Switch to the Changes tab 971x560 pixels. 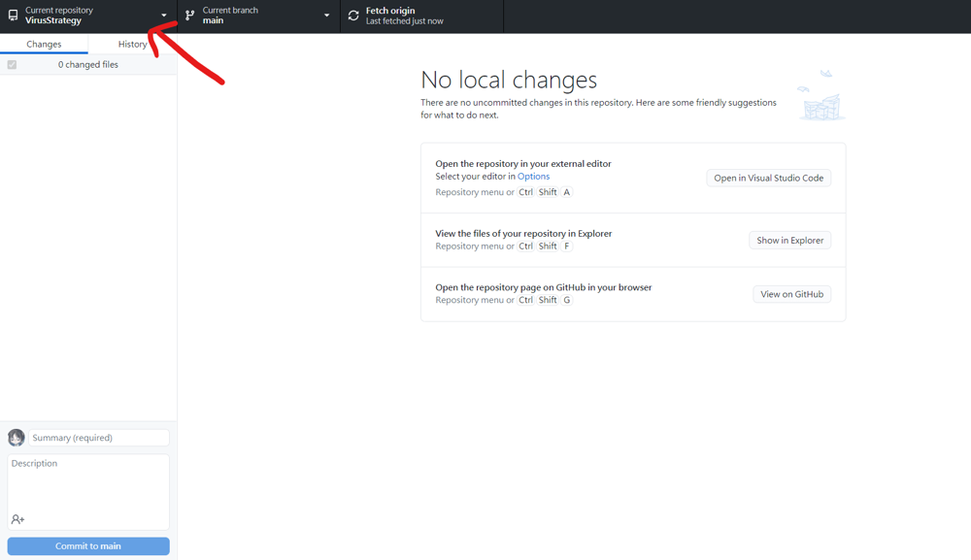[x=44, y=45]
